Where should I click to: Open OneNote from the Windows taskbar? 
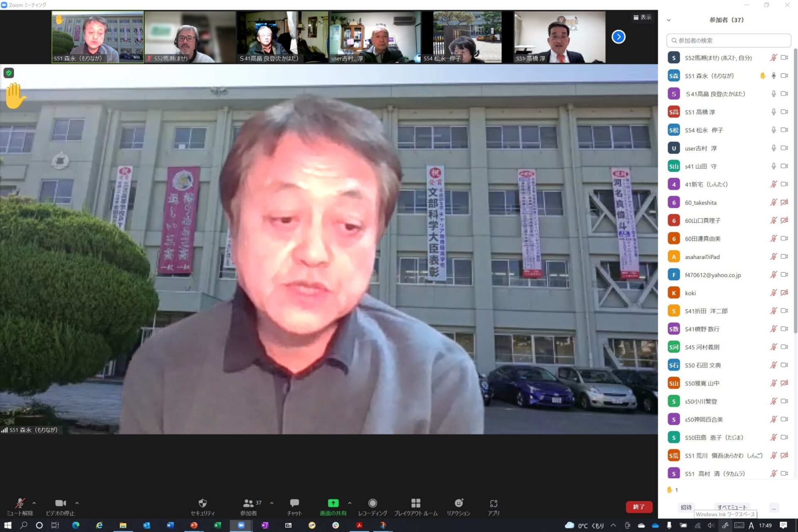coord(264,525)
